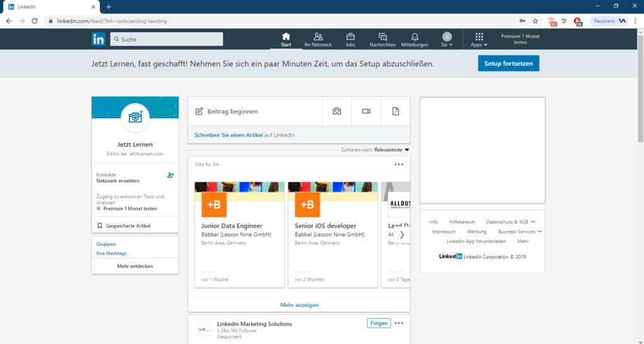Image resolution: width=644 pixels, height=344 pixels.
Task: Open the Apps grid dropdown
Action: coord(479,40)
